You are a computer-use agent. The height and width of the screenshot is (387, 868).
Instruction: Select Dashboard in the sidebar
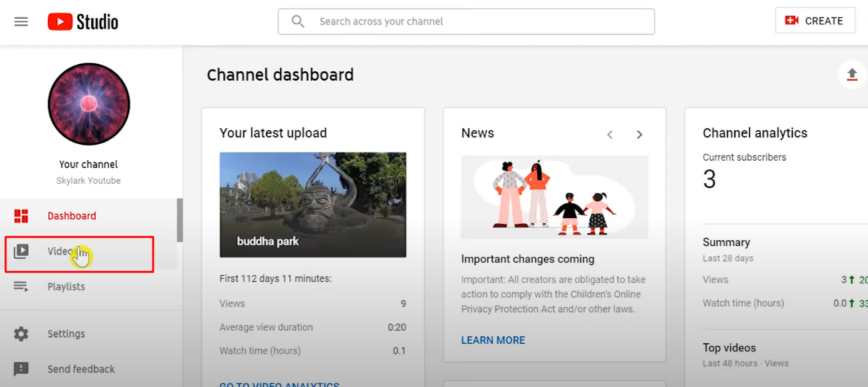pos(71,216)
